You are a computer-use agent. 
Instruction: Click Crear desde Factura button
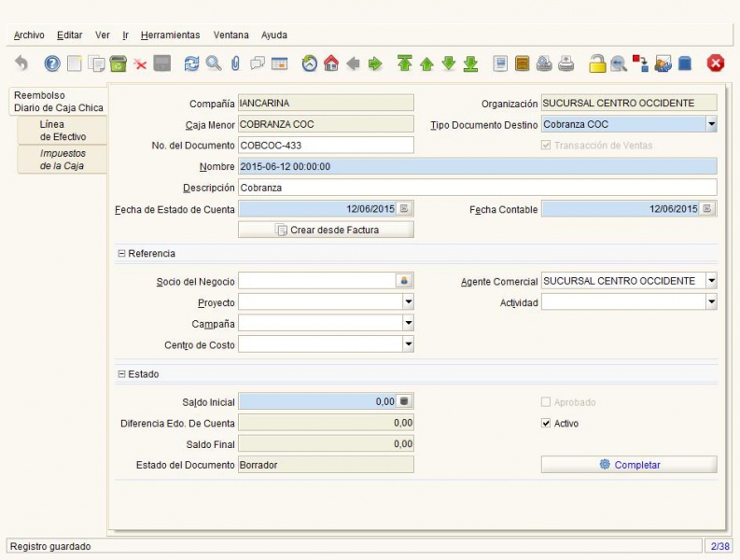(326, 230)
